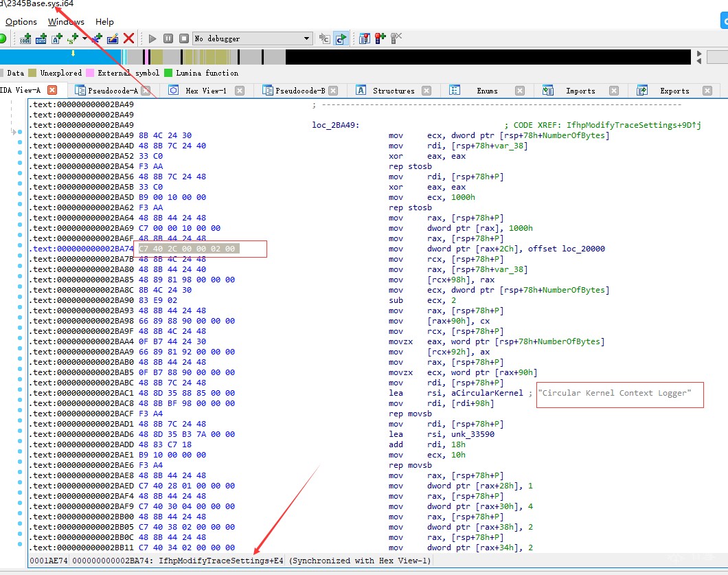This screenshot has height=575, width=728.
Task: Click the add breakpoint icon
Action: pyautogui.click(x=380, y=38)
